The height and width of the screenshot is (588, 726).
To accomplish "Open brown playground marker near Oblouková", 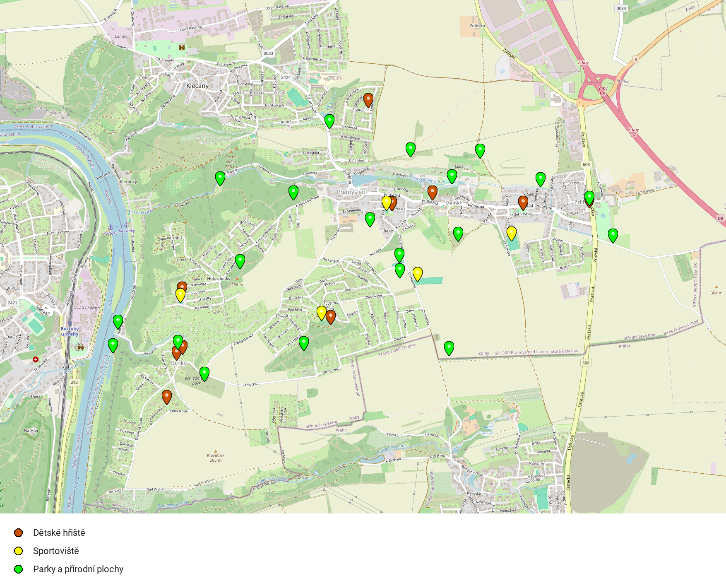I will [x=167, y=397].
